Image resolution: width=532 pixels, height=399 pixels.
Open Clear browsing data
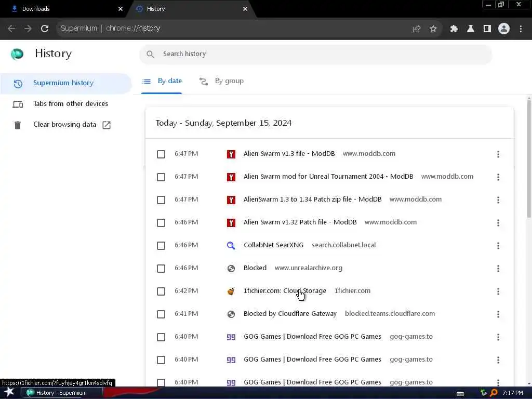(65, 125)
